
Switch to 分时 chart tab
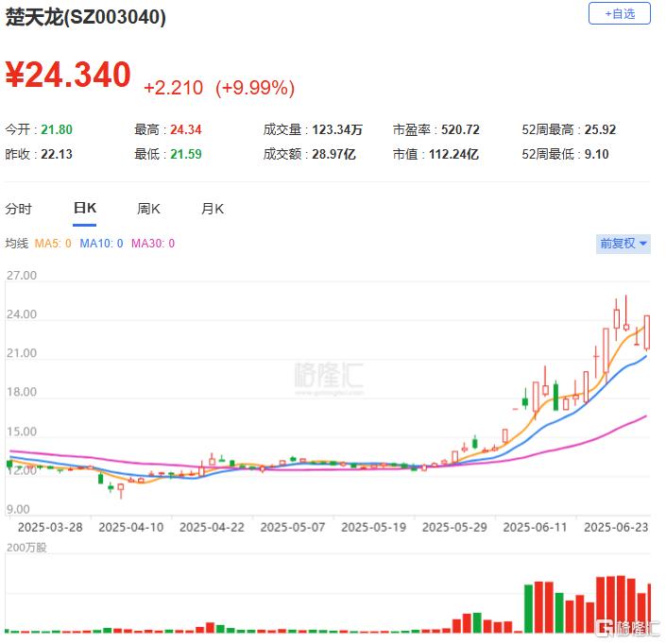click(18, 209)
